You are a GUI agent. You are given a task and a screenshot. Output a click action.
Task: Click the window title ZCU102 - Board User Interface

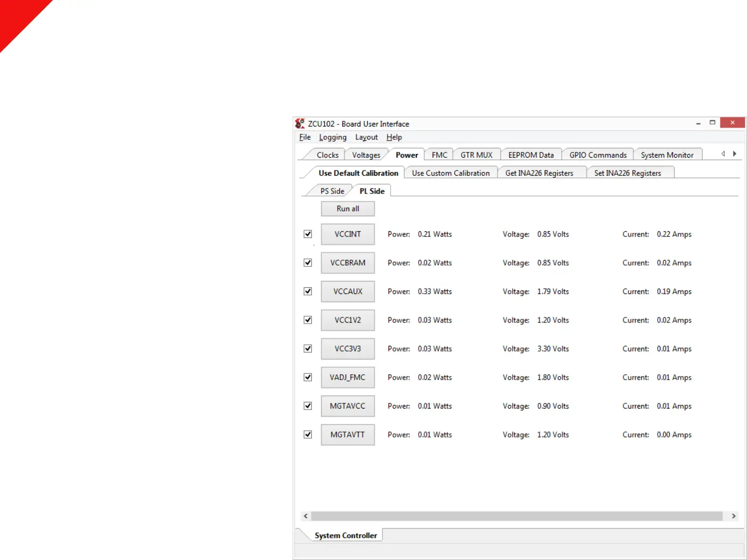[x=358, y=124]
